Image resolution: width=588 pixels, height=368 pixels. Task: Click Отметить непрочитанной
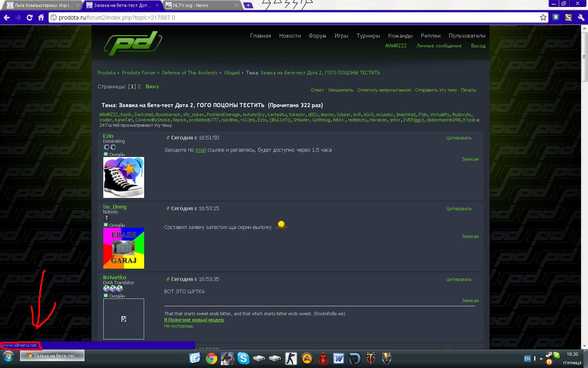[x=384, y=90]
